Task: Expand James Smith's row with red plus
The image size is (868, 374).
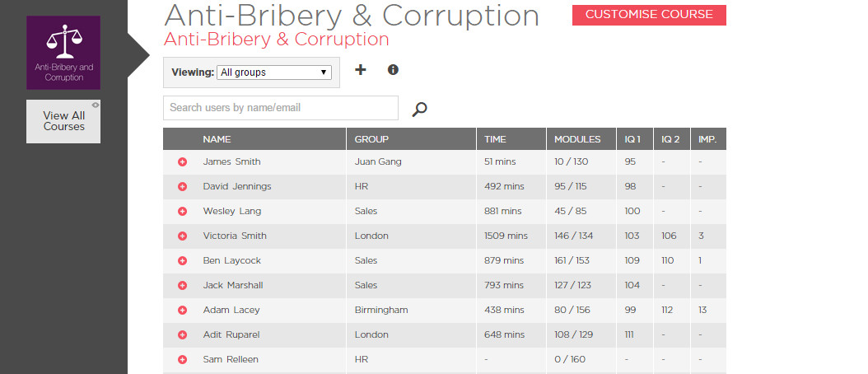Action: click(182, 162)
